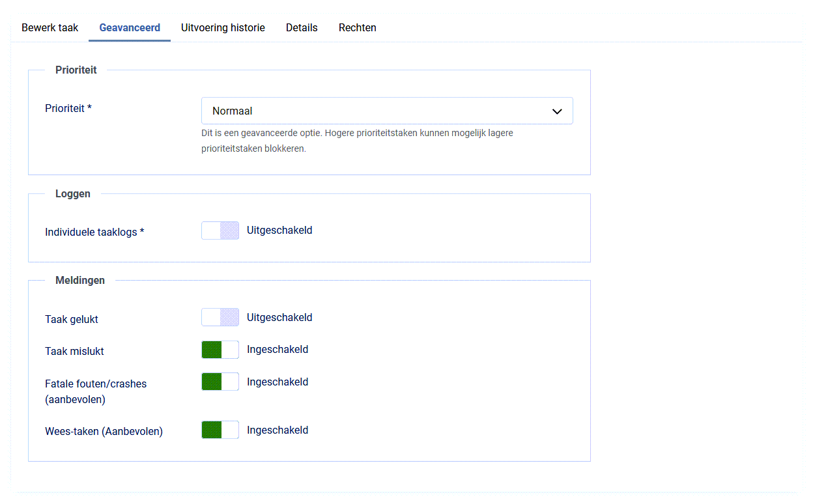Click the Individuele taaklogs * label
This screenshot has height=504, width=813.
94,232
